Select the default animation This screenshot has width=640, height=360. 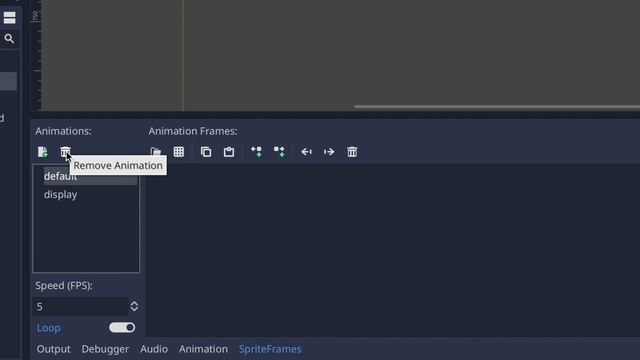click(x=91, y=176)
